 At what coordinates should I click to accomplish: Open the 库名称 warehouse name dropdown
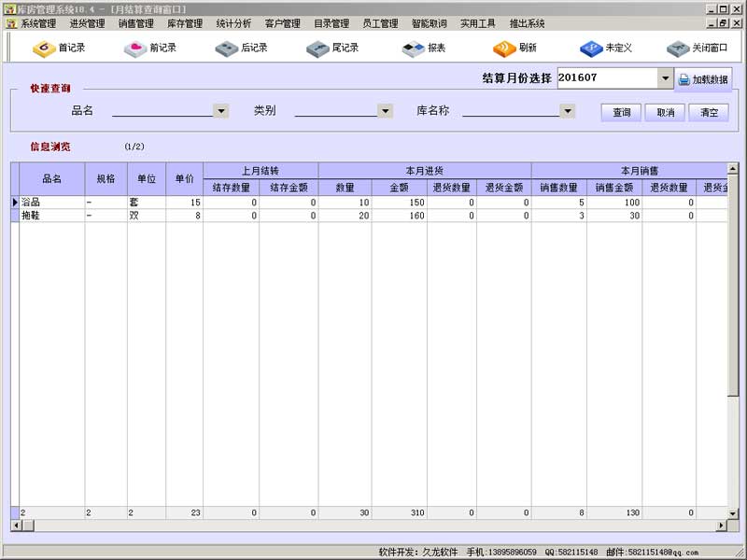tap(568, 110)
